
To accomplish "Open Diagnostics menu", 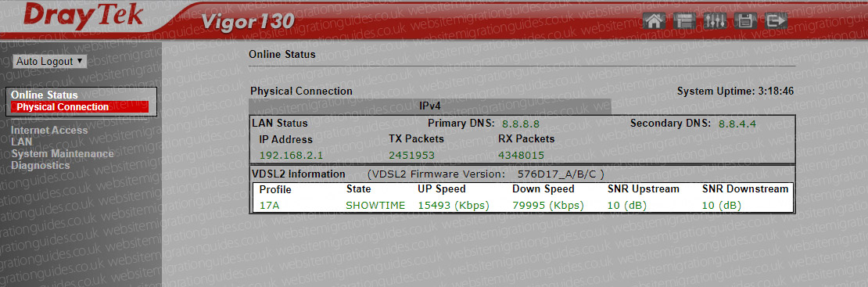I will tap(41, 165).
